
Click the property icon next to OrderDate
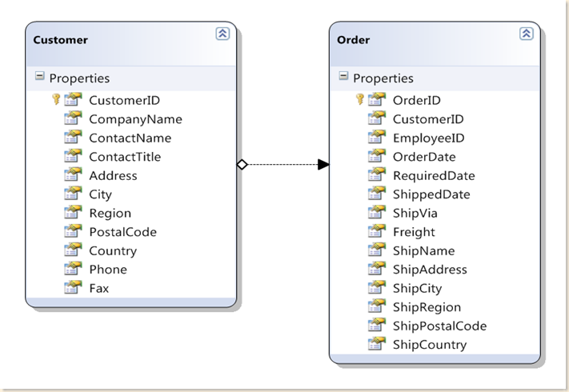click(377, 157)
